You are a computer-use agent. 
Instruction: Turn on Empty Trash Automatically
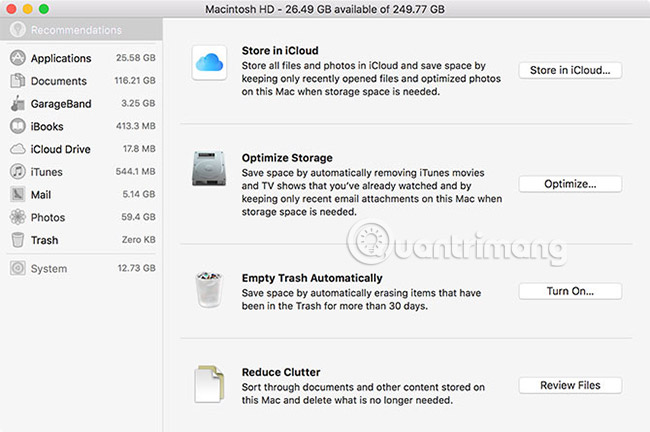570,291
